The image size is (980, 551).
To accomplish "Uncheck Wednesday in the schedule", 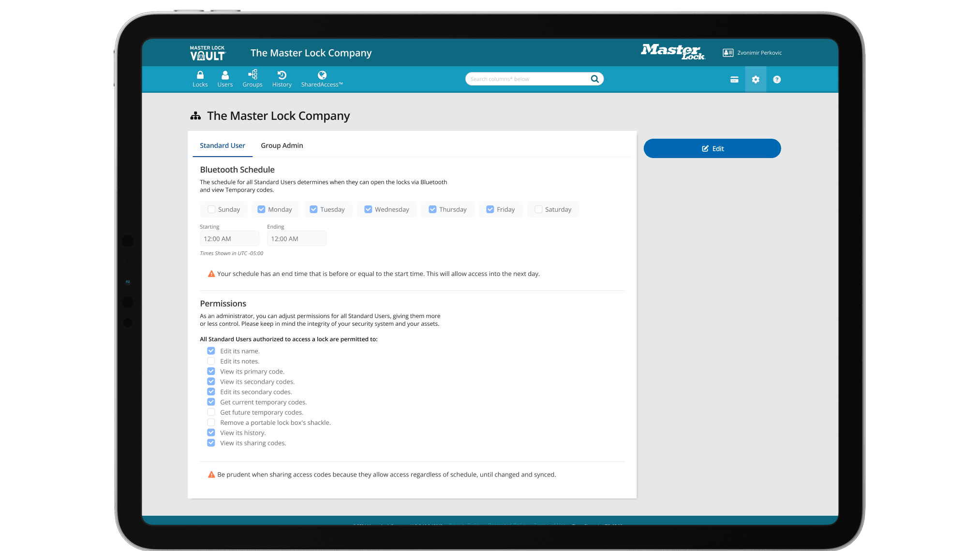I will point(368,209).
